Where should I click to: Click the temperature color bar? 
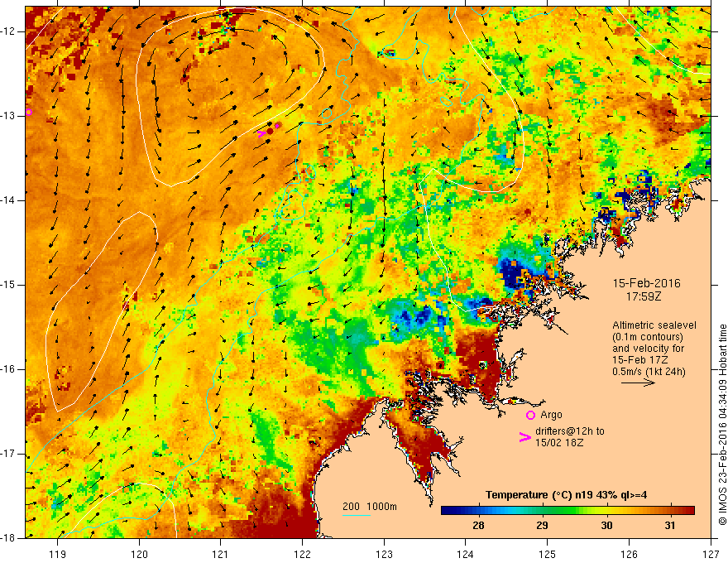568,511
